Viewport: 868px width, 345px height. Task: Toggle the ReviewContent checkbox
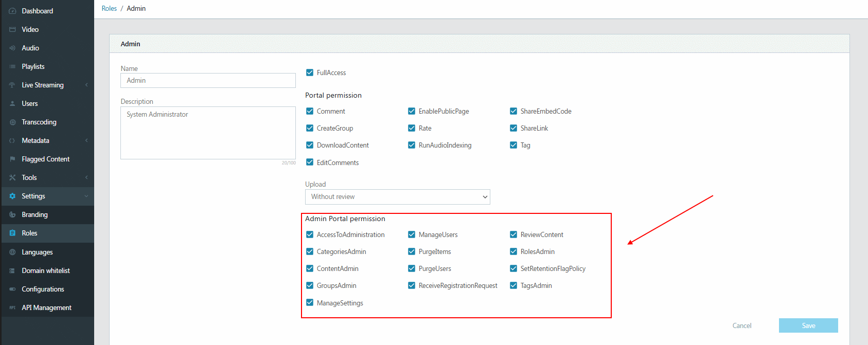coord(513,234)
